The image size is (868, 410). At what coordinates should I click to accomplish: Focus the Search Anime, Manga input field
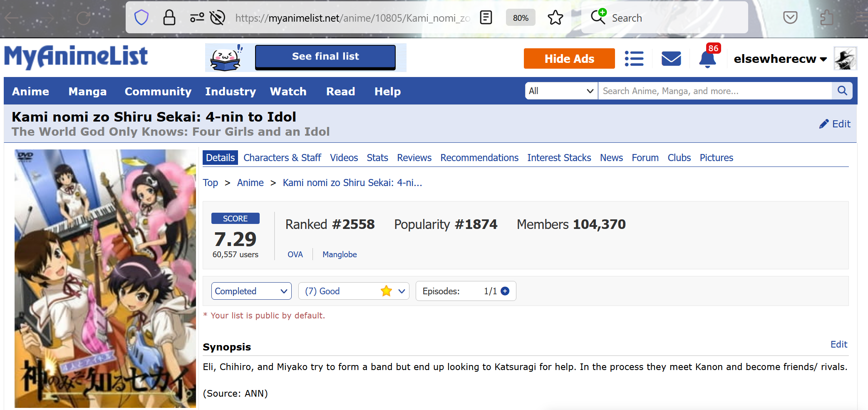point(714,91)
